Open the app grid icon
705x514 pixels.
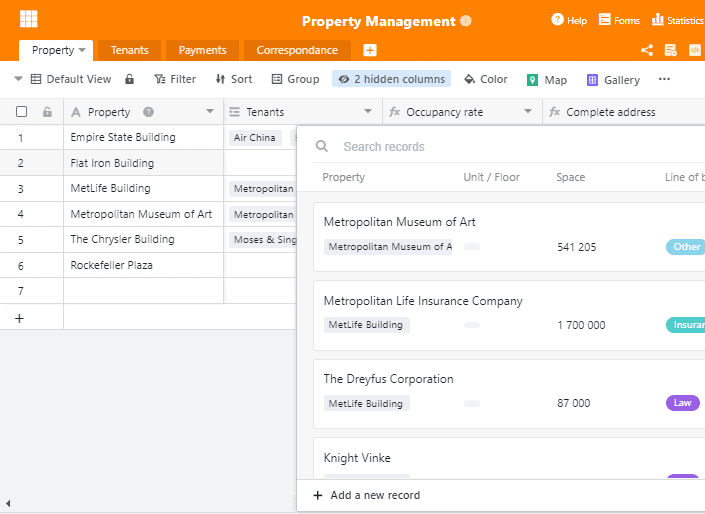click(29, 19)
